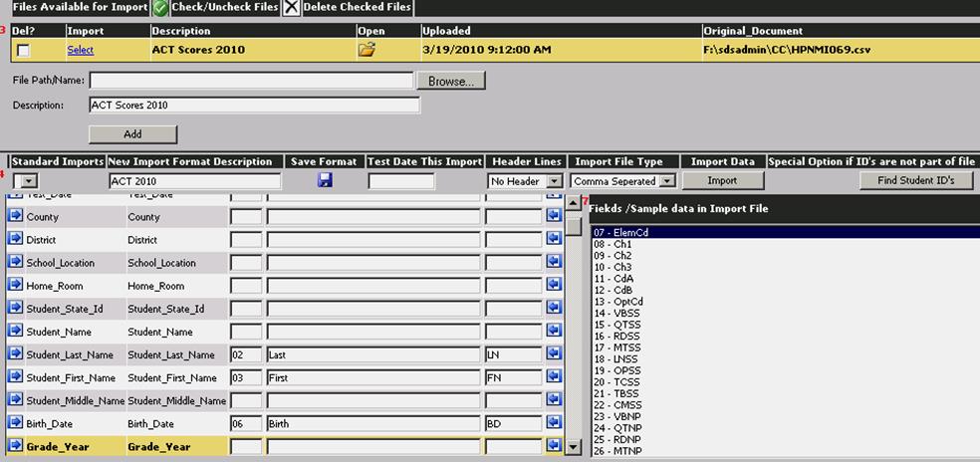980x462 pixels.
Task: Click the Delete Checked Files X icon
Action: tap(291, 8)
